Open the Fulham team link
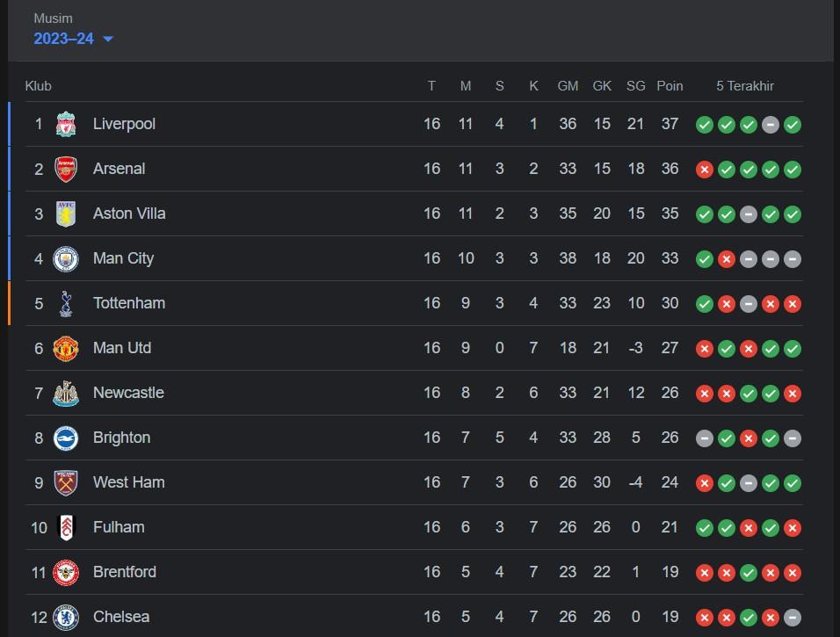 point(119,527)
